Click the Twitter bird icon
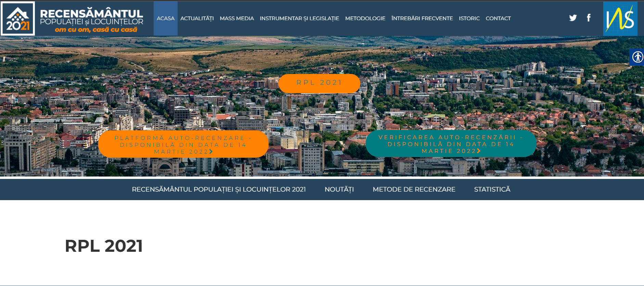644x286 pixels. [x=573, y=18]
